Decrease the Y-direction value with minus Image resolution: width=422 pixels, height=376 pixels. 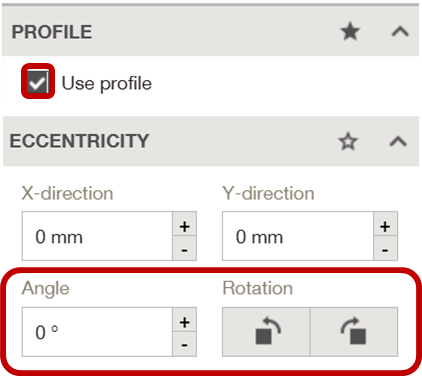point(385,248)
